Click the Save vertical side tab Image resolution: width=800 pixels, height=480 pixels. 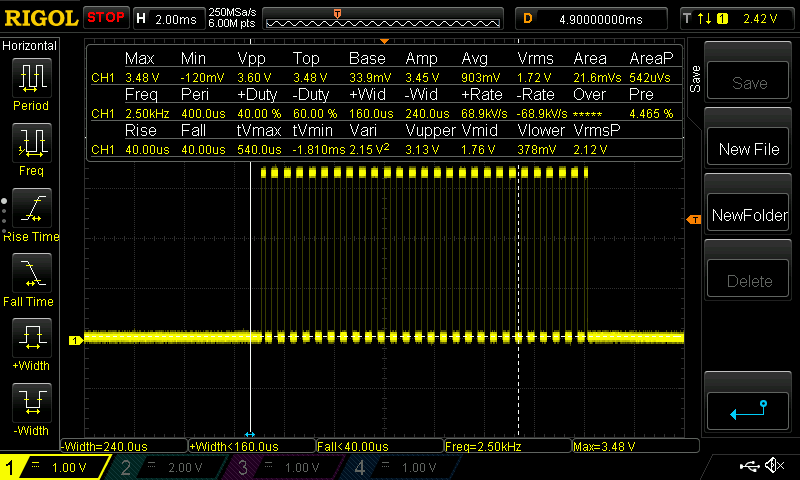[695, 79]
